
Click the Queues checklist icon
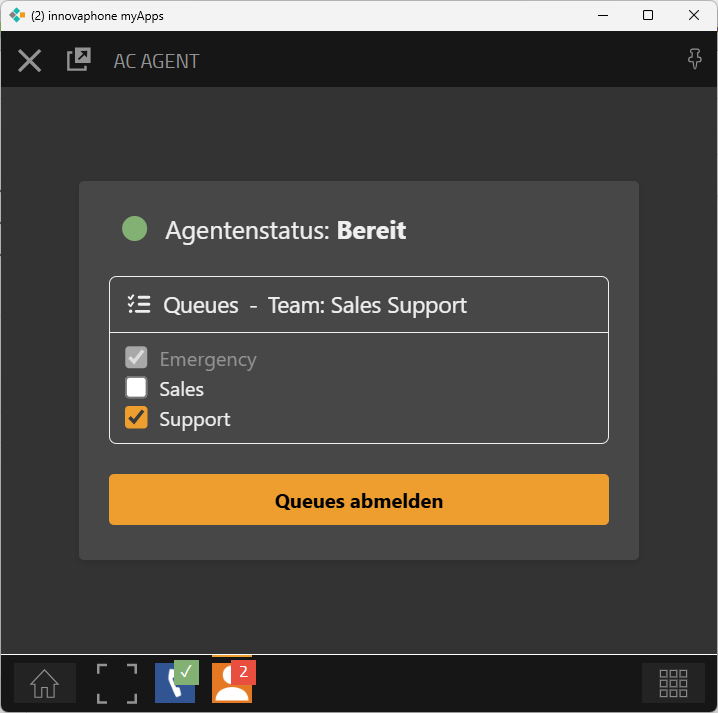tap(139, 305)
